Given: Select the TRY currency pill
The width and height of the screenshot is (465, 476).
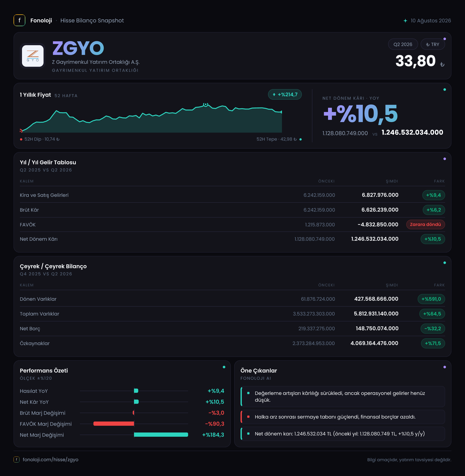Looking at the screenshot, I should pos(432,44).
